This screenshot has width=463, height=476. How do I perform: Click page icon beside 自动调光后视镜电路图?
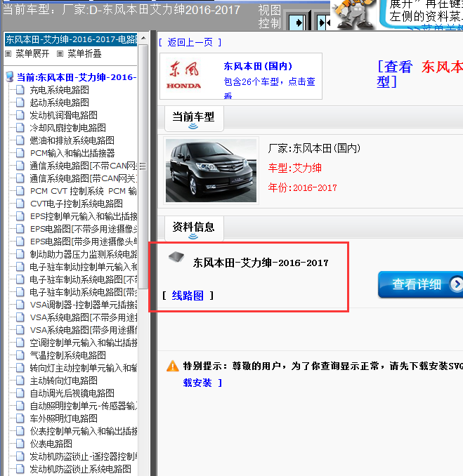coord(20,393)
